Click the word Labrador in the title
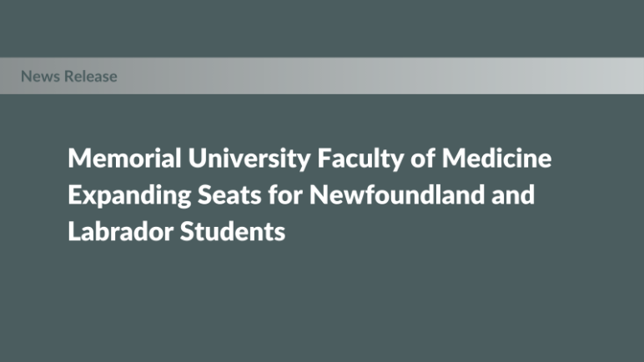Image resolution: width=644 pixels, height=362 pixels. click(120, 231)
